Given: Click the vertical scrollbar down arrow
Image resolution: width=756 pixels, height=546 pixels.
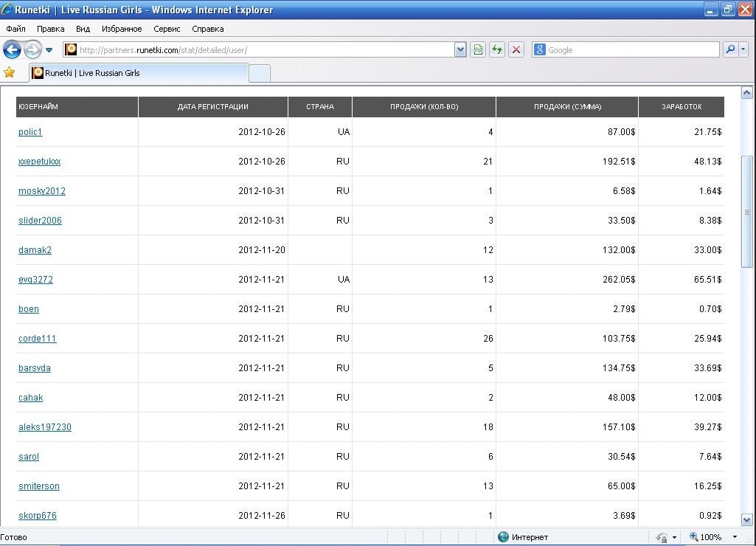Looking at the screenshot, I should click(746, 519).
